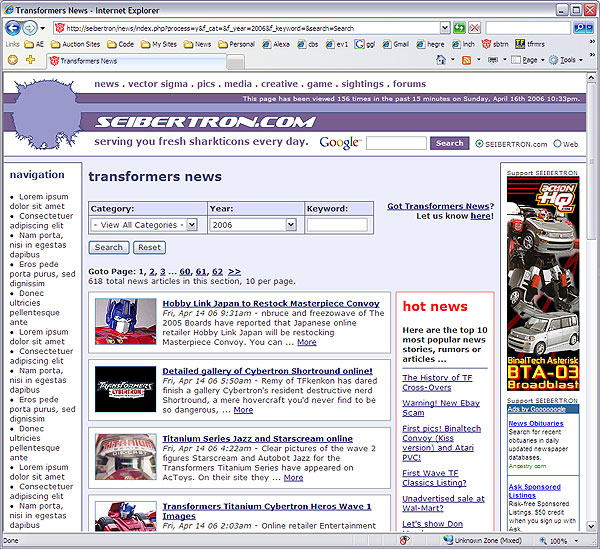
Task: Select the SEIBERTRON.com search radio button
Action: coord(479,144)
